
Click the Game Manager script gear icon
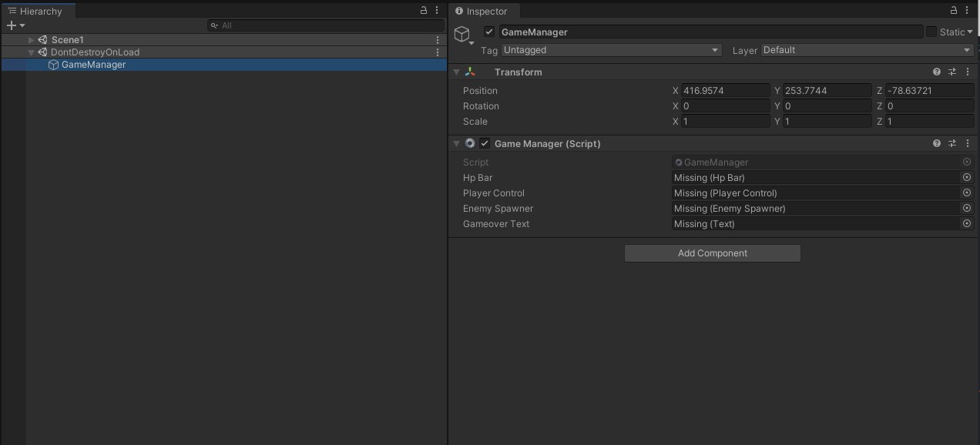point(470,143)
